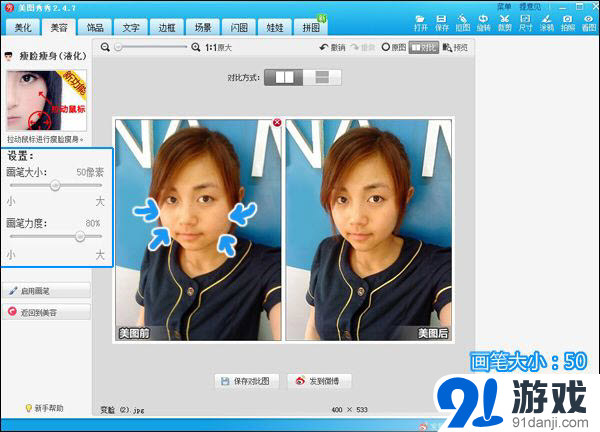Select the 原图 (Original) view option

point(394,47)
